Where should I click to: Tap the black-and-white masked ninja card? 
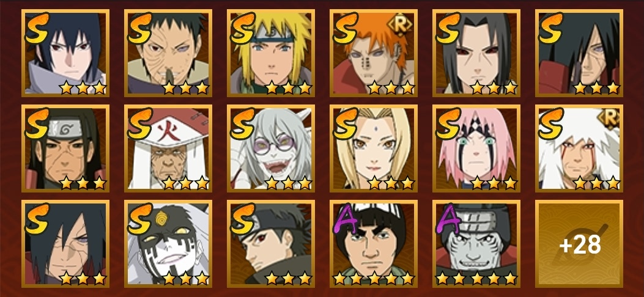[x=168, y=244]
